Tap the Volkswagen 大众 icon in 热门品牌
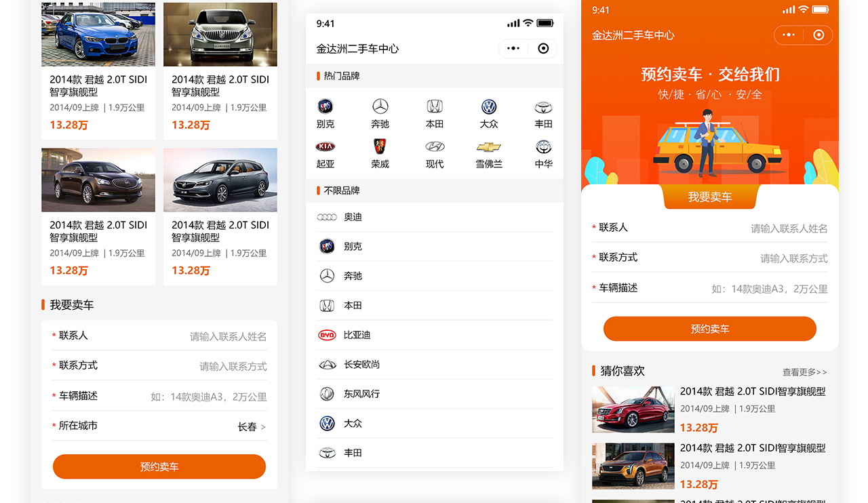 click(x=489, y=106)
